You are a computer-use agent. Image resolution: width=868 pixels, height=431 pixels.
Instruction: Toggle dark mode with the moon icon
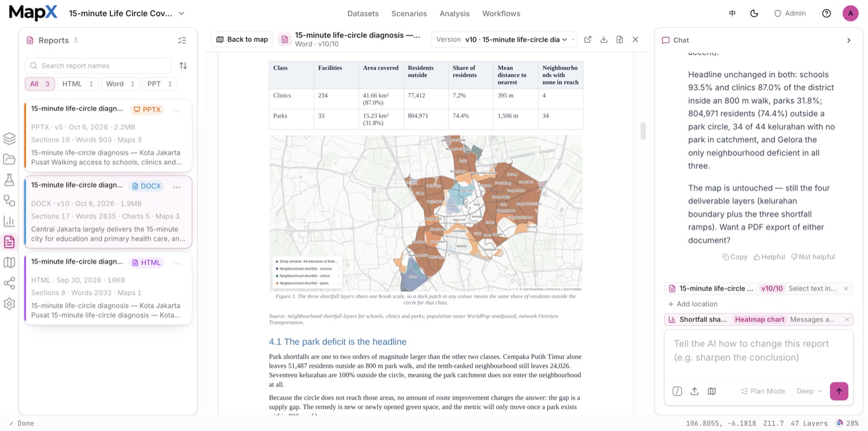[754, 13]
